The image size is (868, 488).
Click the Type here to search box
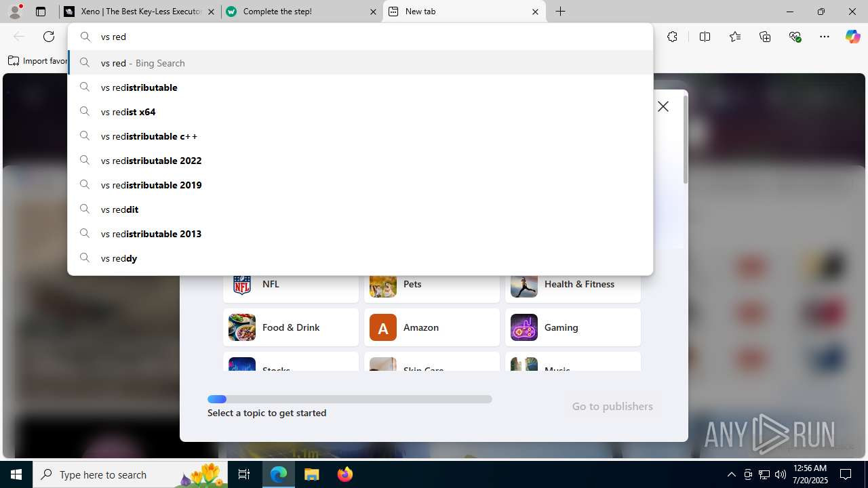pos(130,474)
